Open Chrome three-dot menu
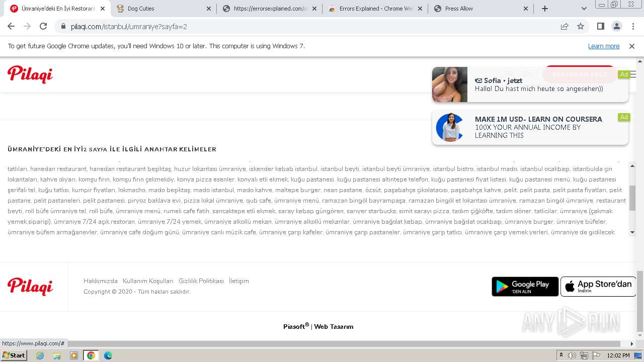 point(632,26)
